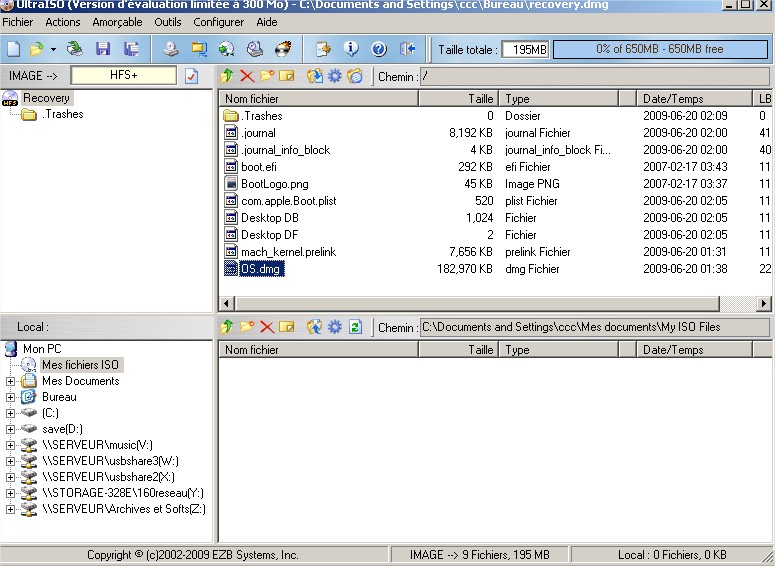Select .Trashes folder in image tree

click(62, 114)
